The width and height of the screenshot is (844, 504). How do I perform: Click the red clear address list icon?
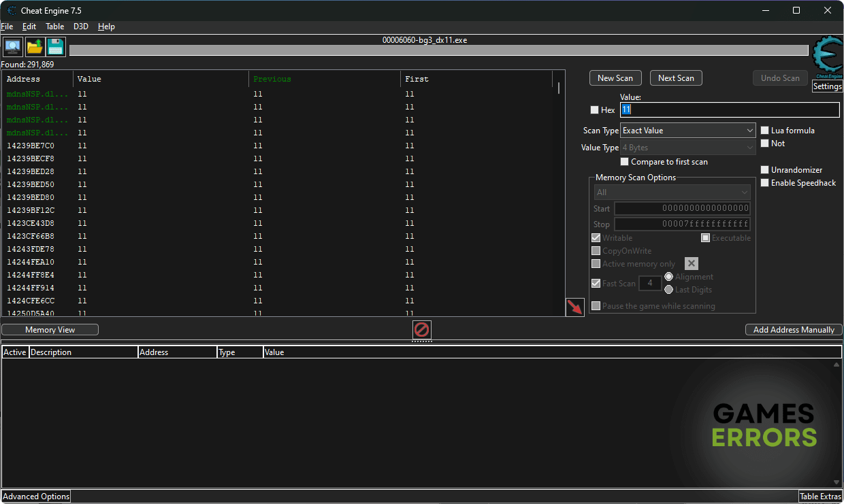[422, 330]
